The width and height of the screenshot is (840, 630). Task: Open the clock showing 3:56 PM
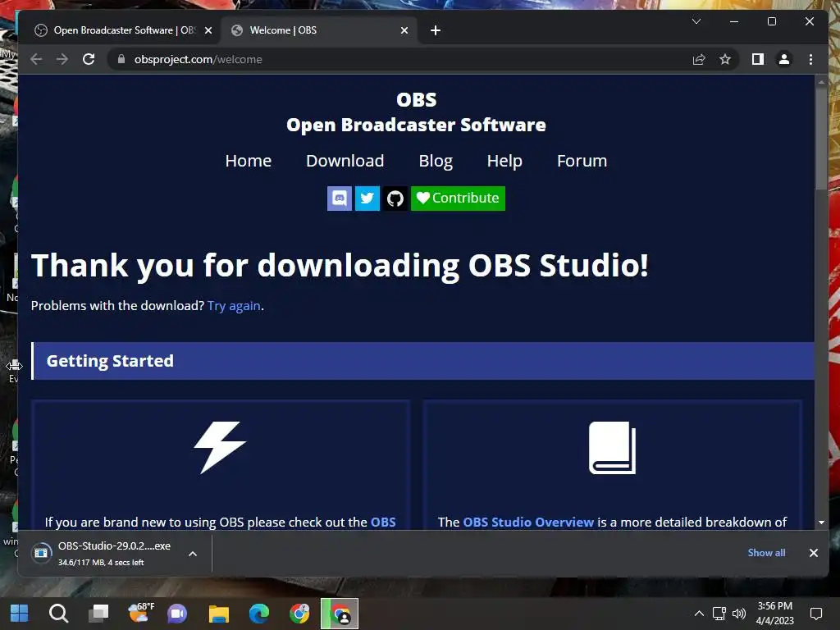click(x=774, y=614)
